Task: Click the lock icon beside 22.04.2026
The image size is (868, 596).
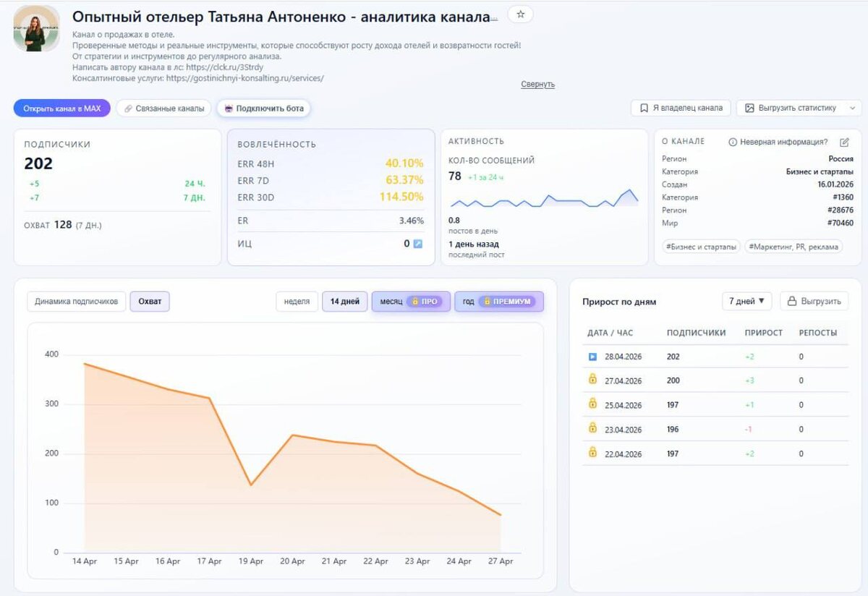Action: [x=592, y=452]
